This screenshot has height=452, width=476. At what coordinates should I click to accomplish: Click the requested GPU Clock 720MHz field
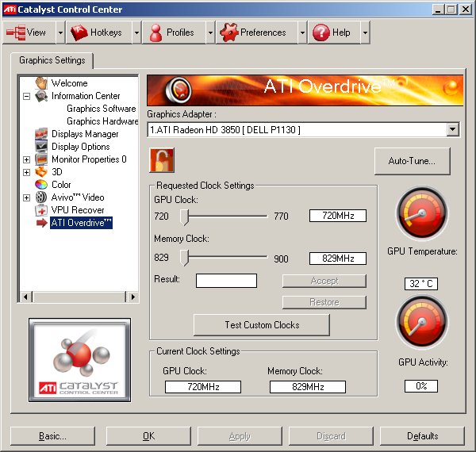pos(338,216)
